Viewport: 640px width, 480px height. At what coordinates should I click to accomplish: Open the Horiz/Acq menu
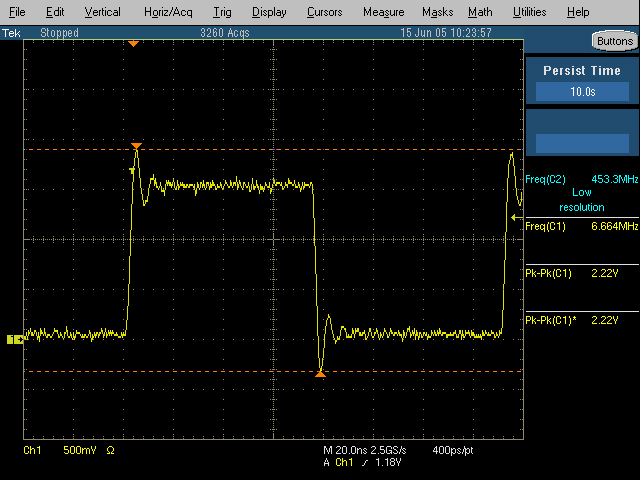click(168, 12)
